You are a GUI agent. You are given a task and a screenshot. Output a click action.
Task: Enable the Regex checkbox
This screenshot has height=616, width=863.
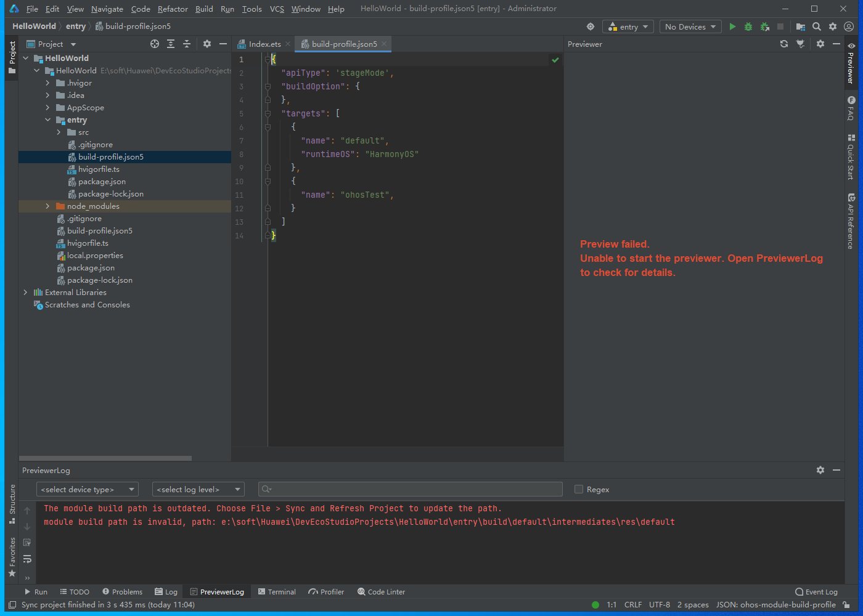pyautogui.click(x=579, y=489)
